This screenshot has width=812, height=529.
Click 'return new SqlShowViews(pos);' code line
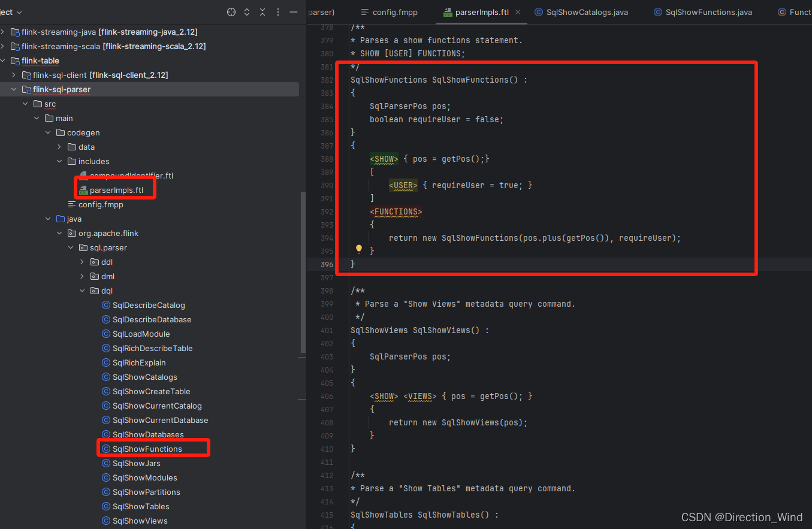tap(458, 422)
